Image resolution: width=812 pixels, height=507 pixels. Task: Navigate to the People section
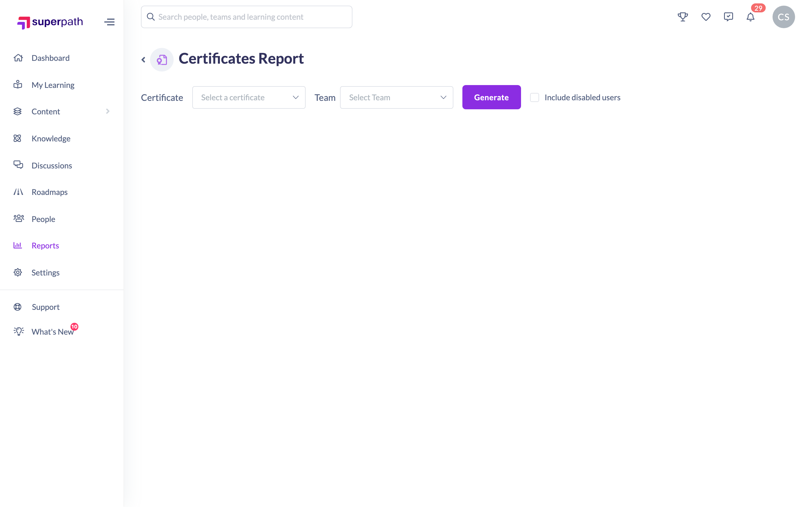coord(43,219)
